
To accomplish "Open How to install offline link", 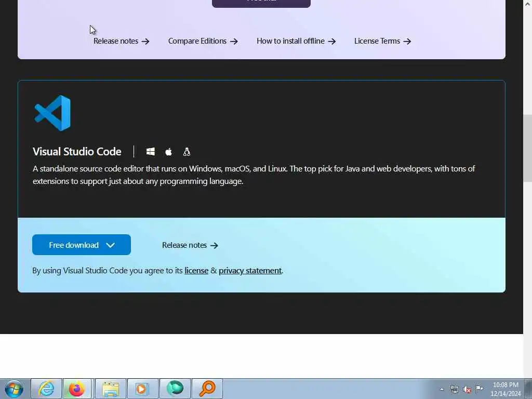I will (296, 41).
